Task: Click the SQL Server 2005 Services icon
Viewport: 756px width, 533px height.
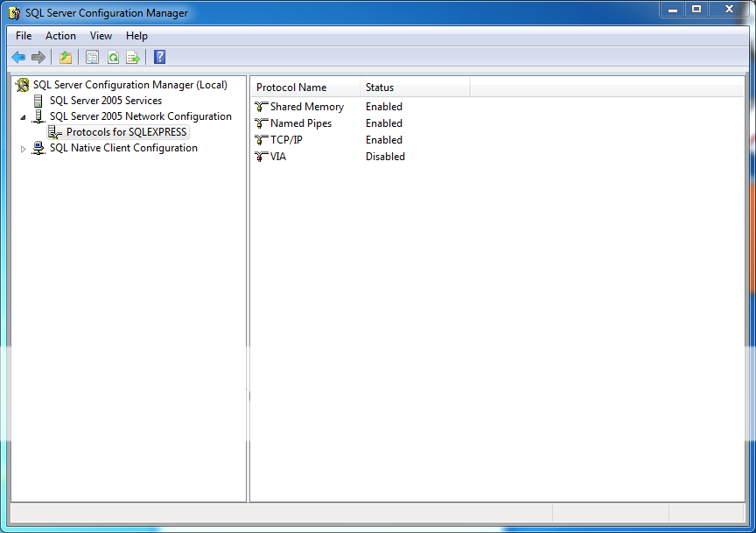Action: click(38, 101)
